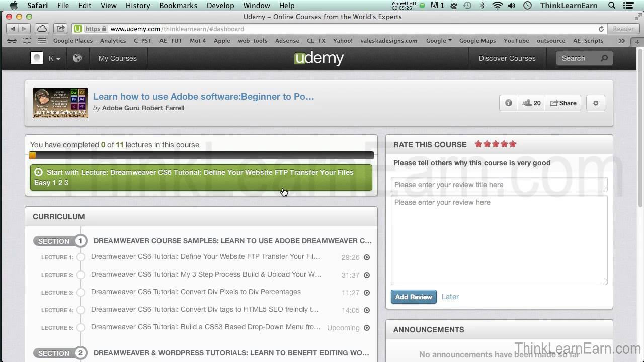Image resolution: width=644 pixels, height=362 pixels.
Task: Open the Bookmarks menu
Action: (178, 6)
